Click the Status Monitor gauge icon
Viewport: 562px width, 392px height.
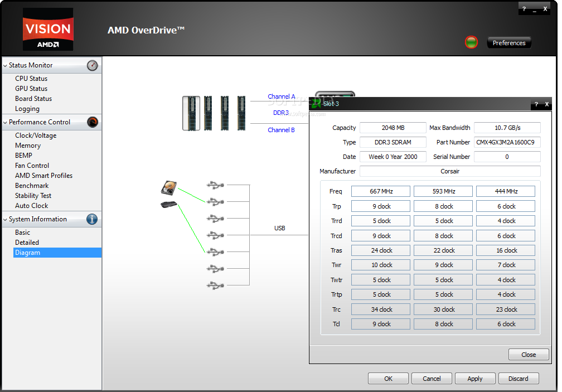pyautogui.click(x=92, y=65)
